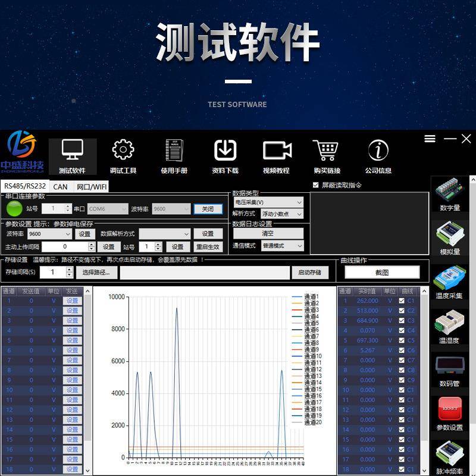Click the 清空 clear button

pos(267,233)
